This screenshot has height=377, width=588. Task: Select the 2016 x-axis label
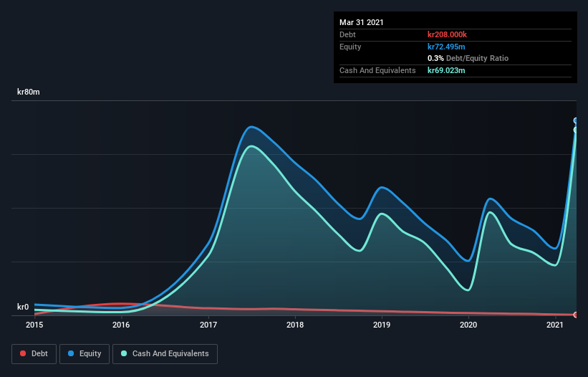click(x=121, y=325)
